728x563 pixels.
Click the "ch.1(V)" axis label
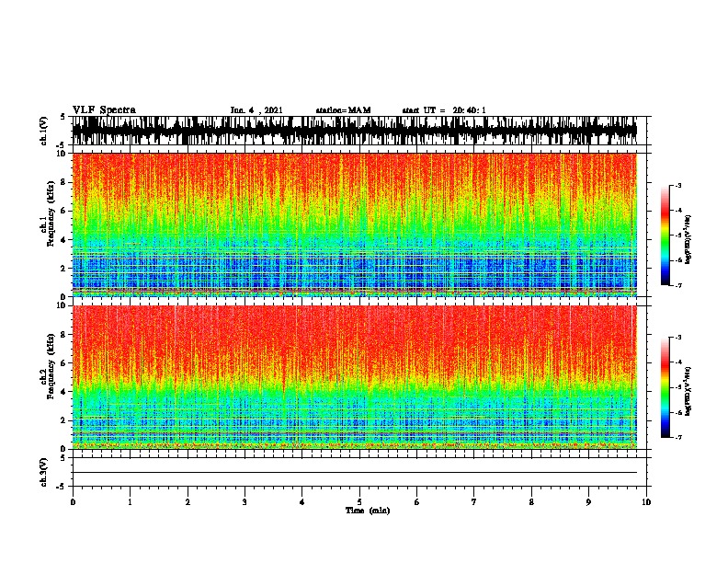pos(44,131)
